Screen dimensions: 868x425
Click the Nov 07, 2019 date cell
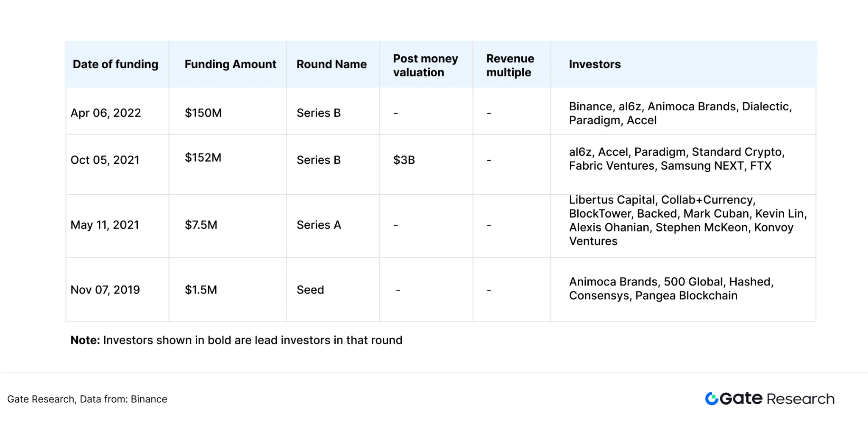click(105, 290)
